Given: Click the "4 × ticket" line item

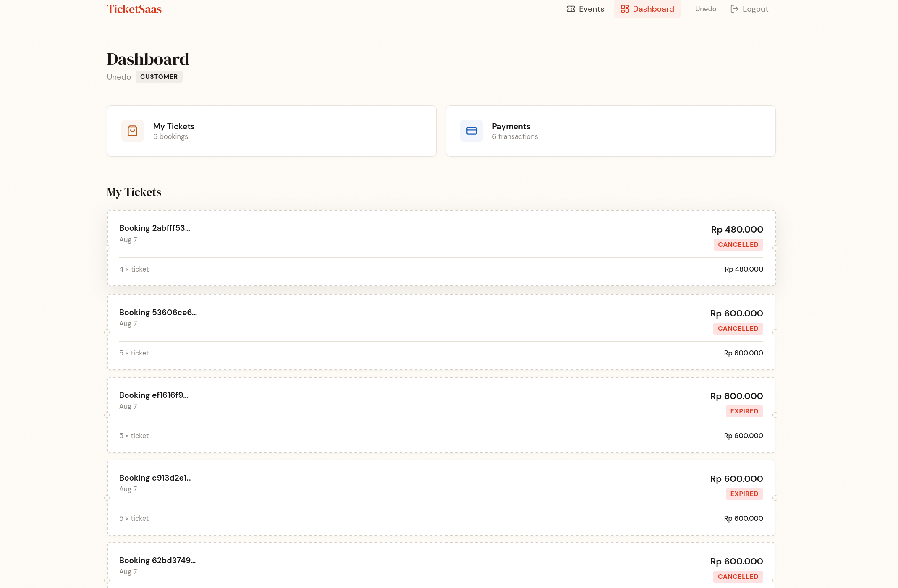Looking at the screenshot, I should click(x=134, y=269).
